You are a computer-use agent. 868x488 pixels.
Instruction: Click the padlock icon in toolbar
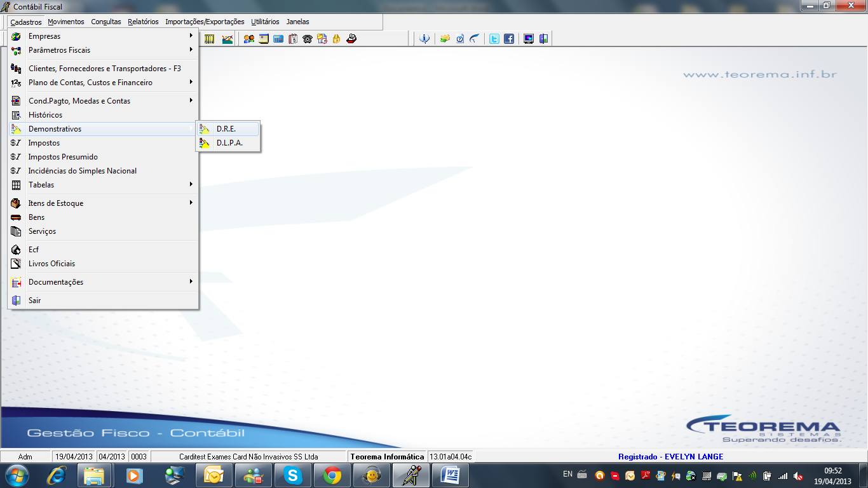(336, 39)
